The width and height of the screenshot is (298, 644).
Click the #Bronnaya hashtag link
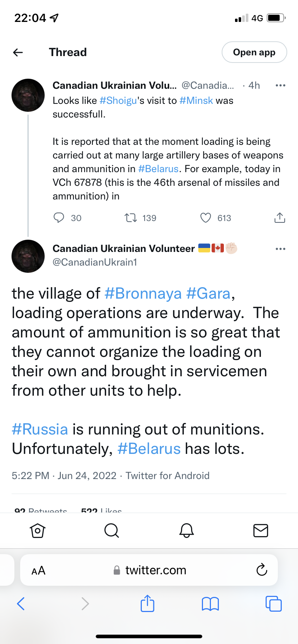point(143,294)
